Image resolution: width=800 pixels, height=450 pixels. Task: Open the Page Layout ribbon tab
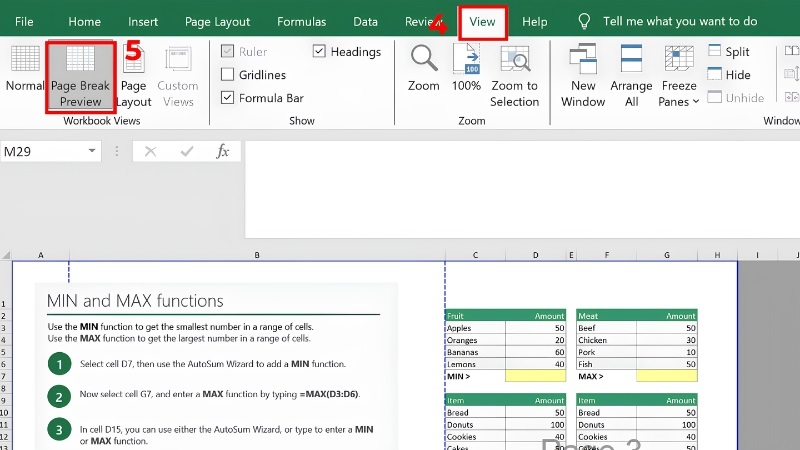[217, 21]
